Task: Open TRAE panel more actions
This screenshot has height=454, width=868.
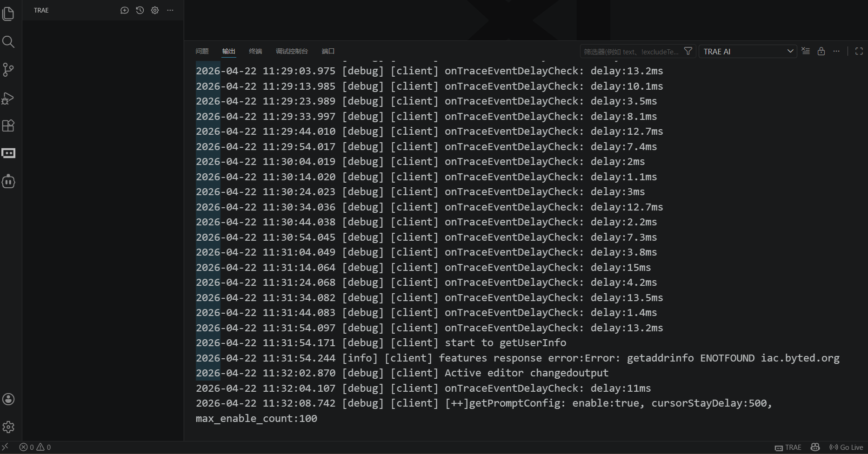Action: tap(170, 10)
